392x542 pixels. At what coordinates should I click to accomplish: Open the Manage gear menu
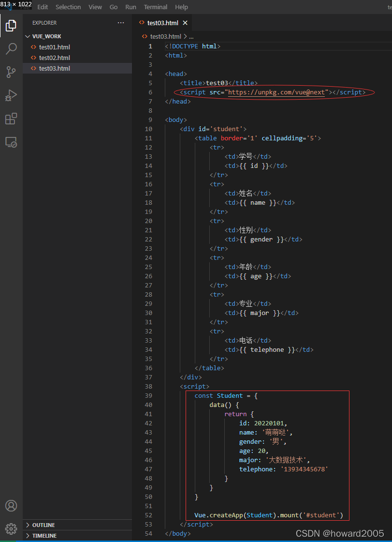point(11,528)
